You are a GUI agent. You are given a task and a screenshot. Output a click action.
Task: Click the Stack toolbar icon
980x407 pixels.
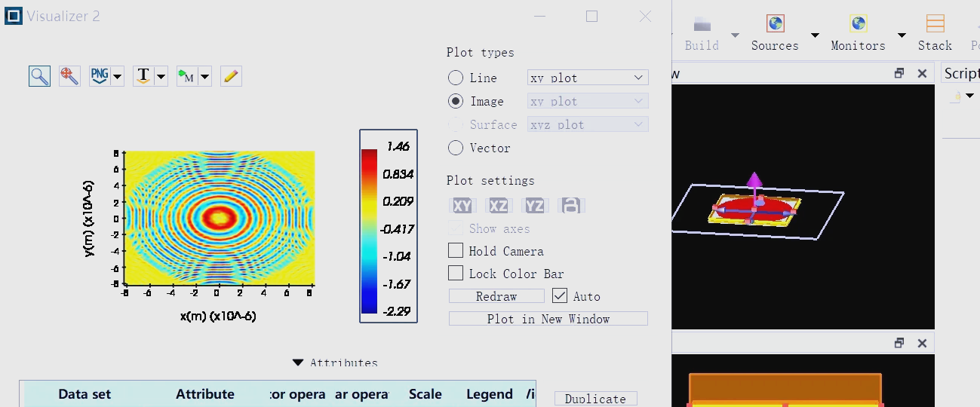pos(935,24)
